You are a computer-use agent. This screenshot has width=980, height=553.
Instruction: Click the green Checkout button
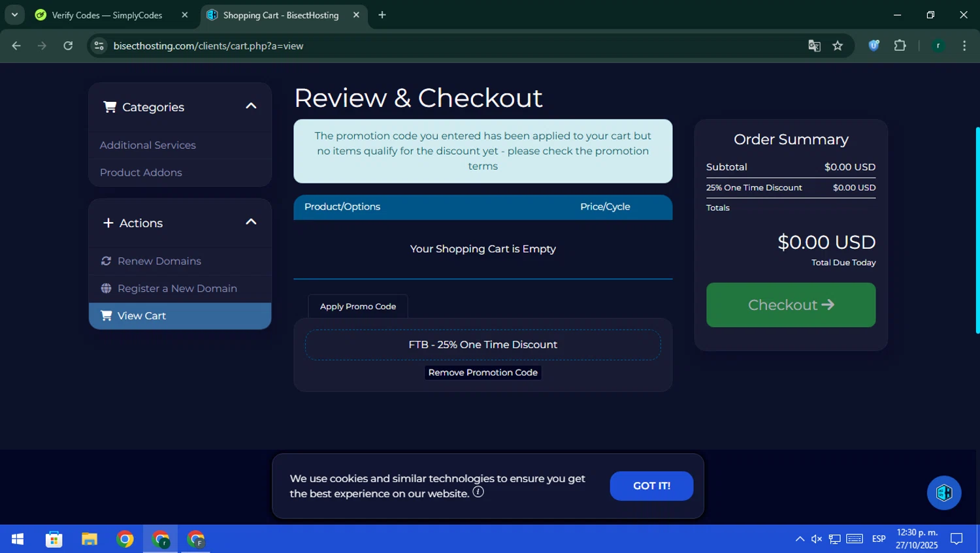tap(791, 305)
